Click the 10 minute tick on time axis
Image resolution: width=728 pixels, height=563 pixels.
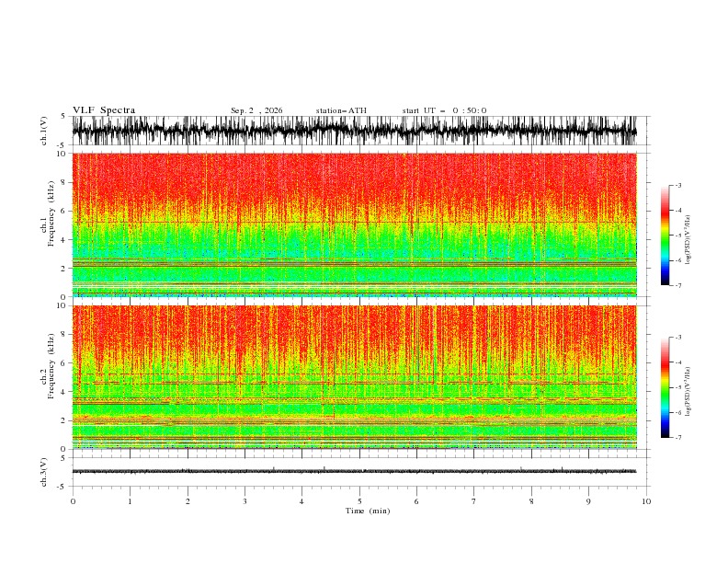[x=646, y=501]
